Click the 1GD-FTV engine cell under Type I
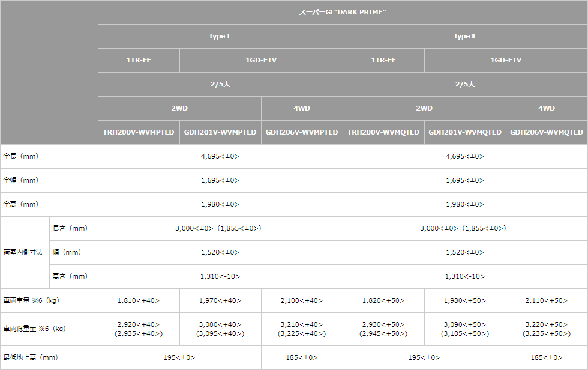This screenshot has height=370, width=588. click(x=261, y=61)
